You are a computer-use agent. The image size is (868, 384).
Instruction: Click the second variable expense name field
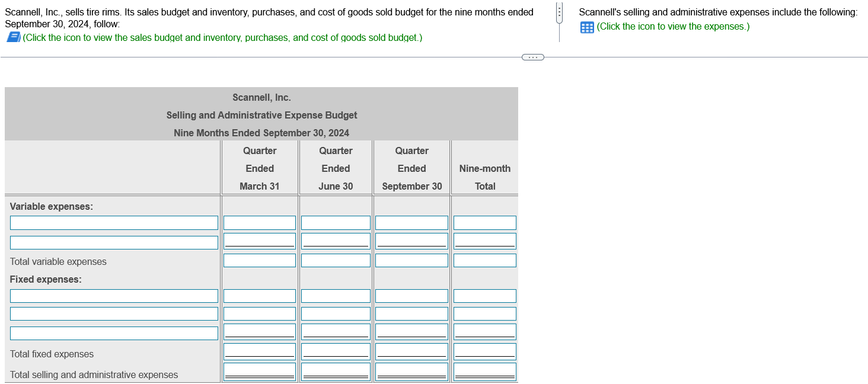coord(114,242)
